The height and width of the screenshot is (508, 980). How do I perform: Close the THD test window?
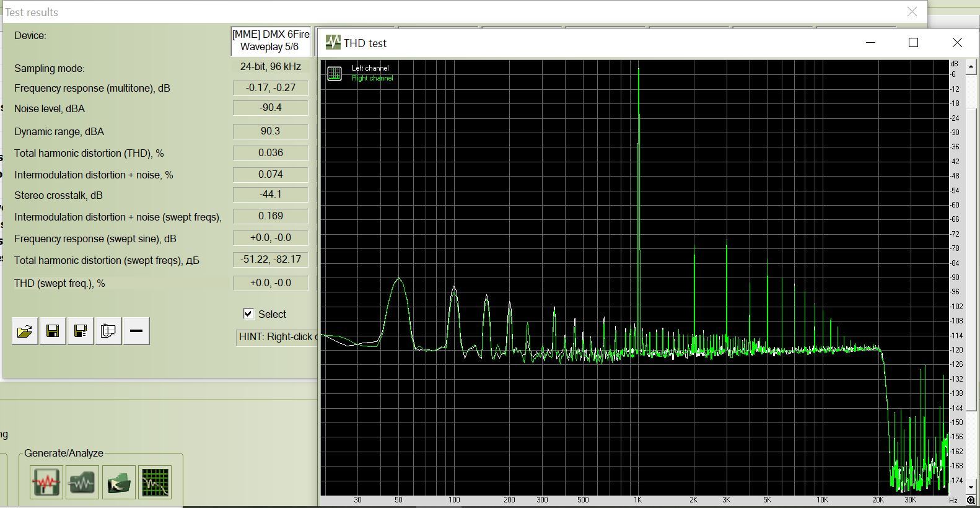click(957, 42)
